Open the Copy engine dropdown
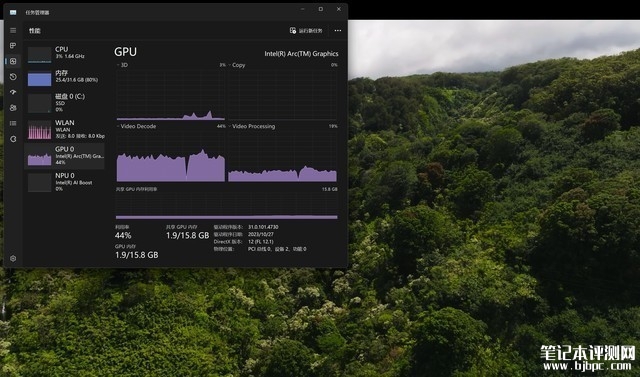 (x=237, y=65)
